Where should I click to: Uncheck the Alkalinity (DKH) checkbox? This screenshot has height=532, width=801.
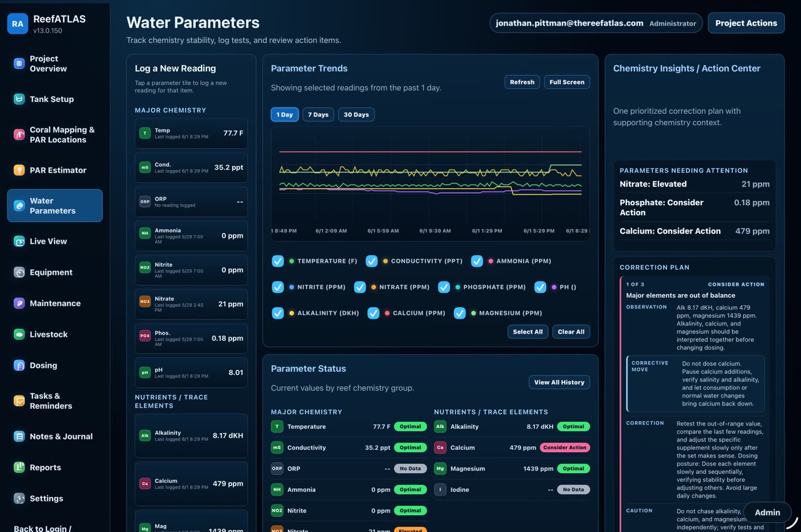coord(278,313)
